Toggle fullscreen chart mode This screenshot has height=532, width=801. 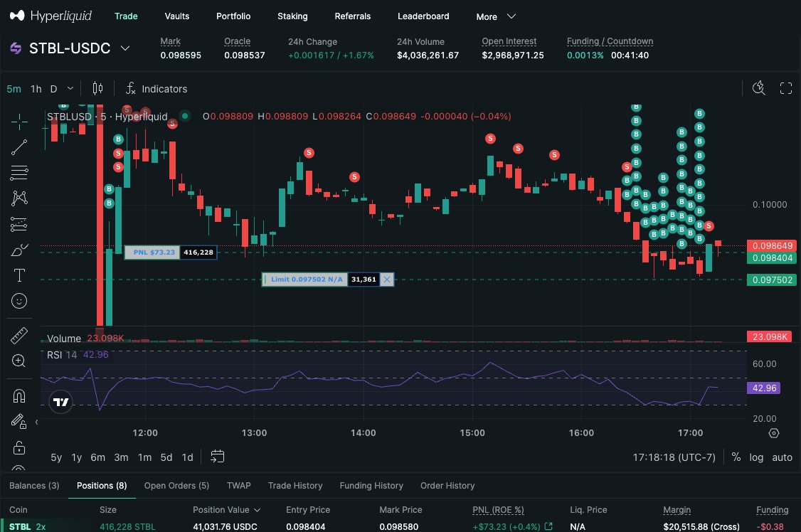click(786, 88)
